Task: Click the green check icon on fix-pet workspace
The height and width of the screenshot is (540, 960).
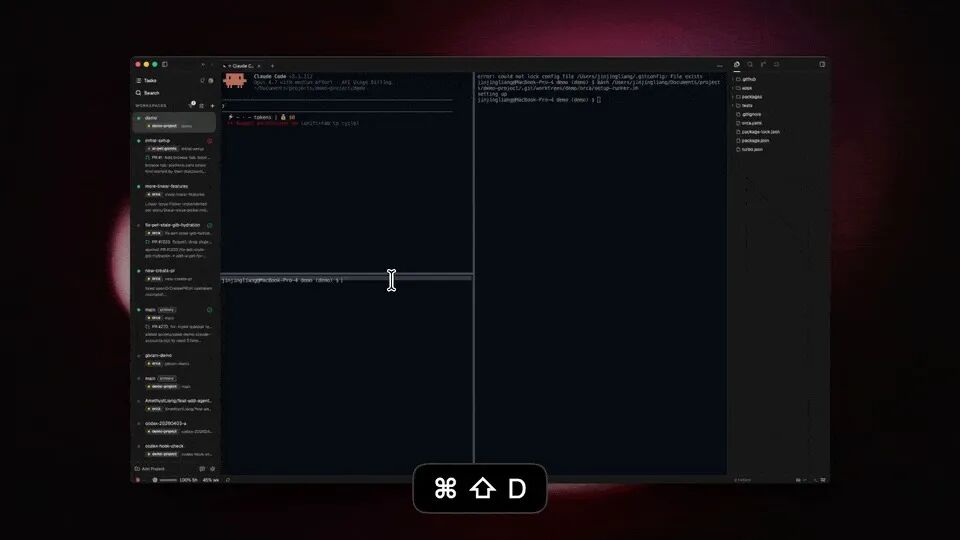Action: click(x=209, y=225)
